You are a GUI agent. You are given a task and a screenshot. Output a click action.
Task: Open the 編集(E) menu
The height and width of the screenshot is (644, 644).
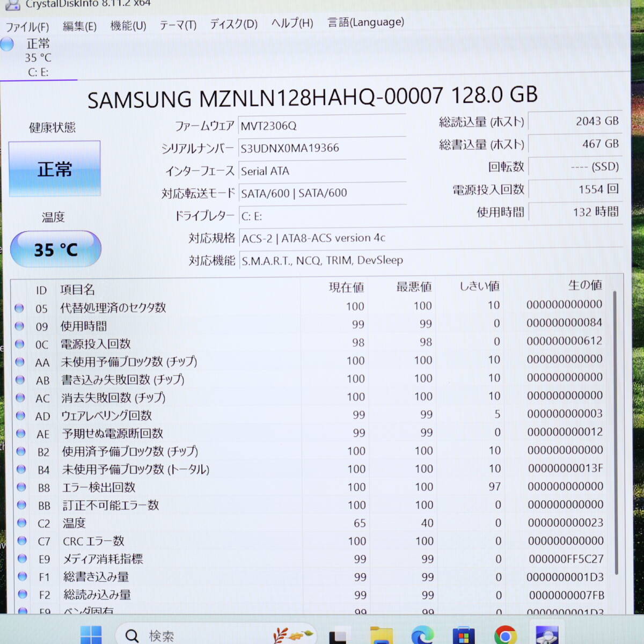tap(79, 26)
